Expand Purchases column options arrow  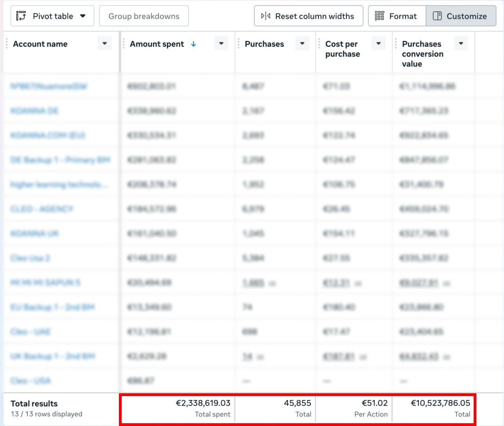(302, 44)
